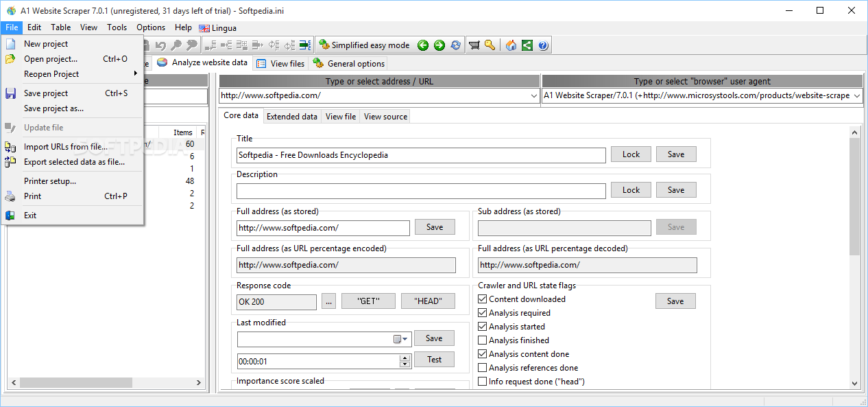Click into the Title text field
The image size is (868, 407).
point(421,155)
